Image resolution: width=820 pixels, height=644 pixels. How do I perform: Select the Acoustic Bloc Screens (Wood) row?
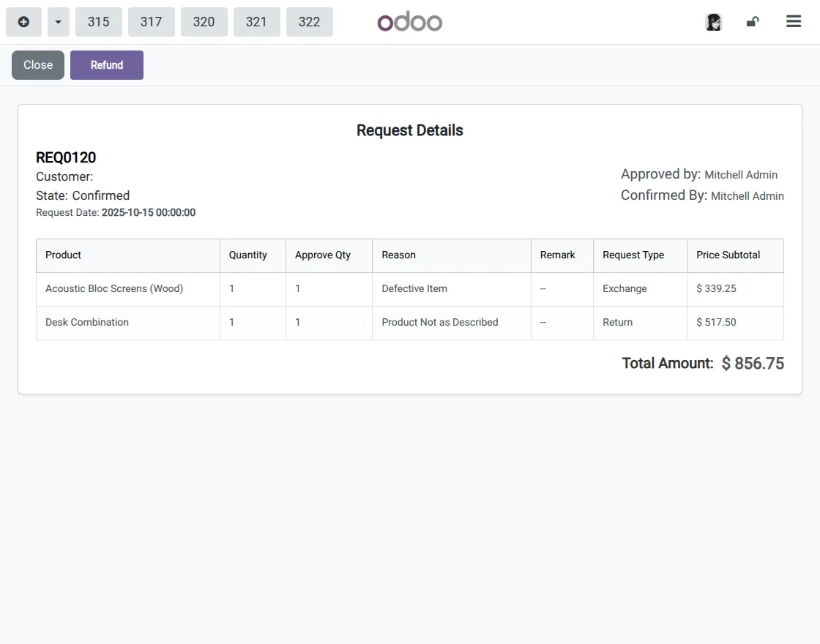click(x=114, y=288)
